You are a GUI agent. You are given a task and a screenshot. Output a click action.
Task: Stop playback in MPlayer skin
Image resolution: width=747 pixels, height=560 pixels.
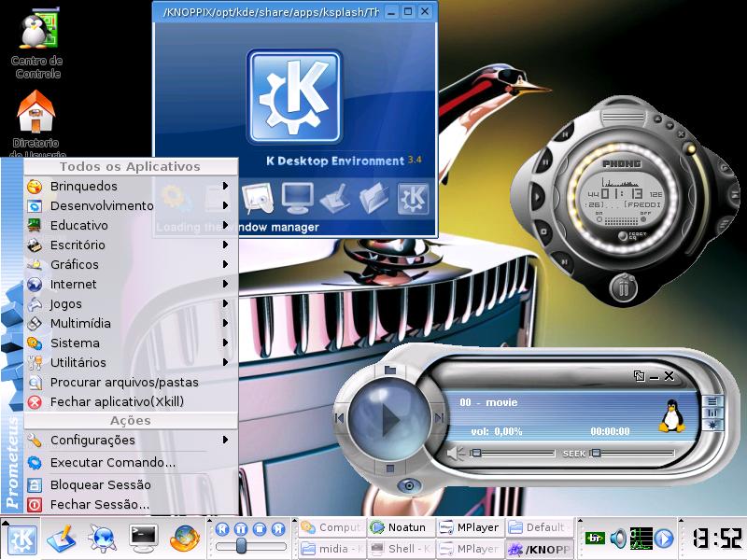390,469
